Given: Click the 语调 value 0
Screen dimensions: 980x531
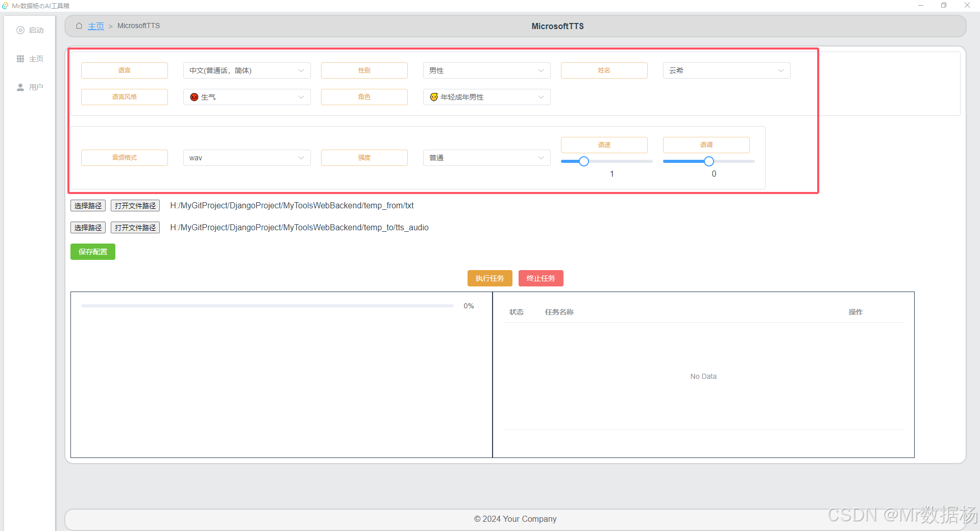Looking at the screenshot, I should point(714,174).
